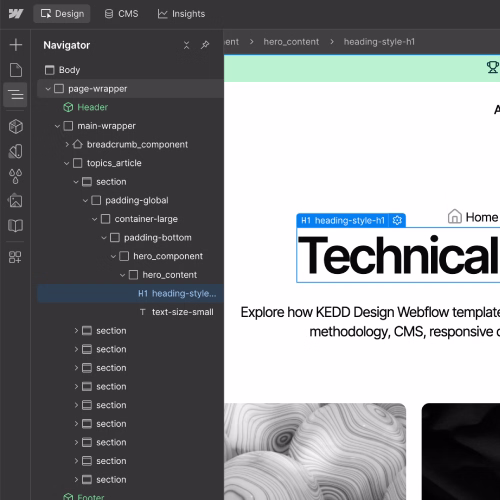Open the Insights tab
500x500 pixels.
[x=181, y=14]
